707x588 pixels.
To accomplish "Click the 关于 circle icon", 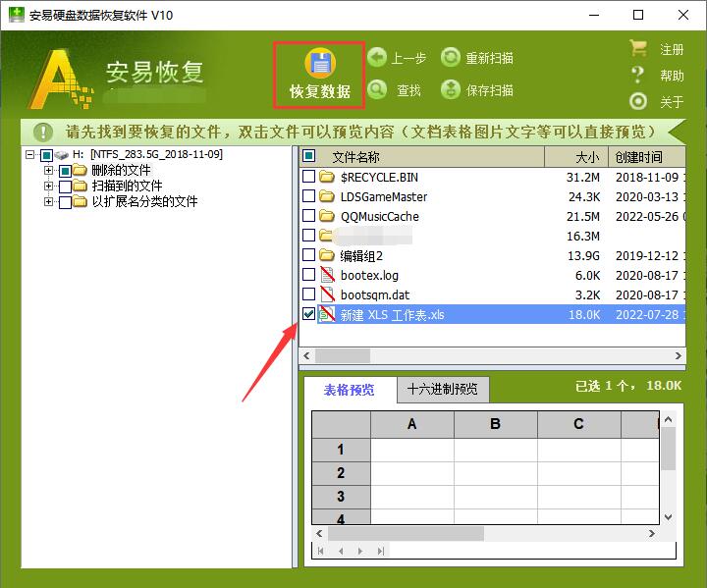I will tap(638, 101).
